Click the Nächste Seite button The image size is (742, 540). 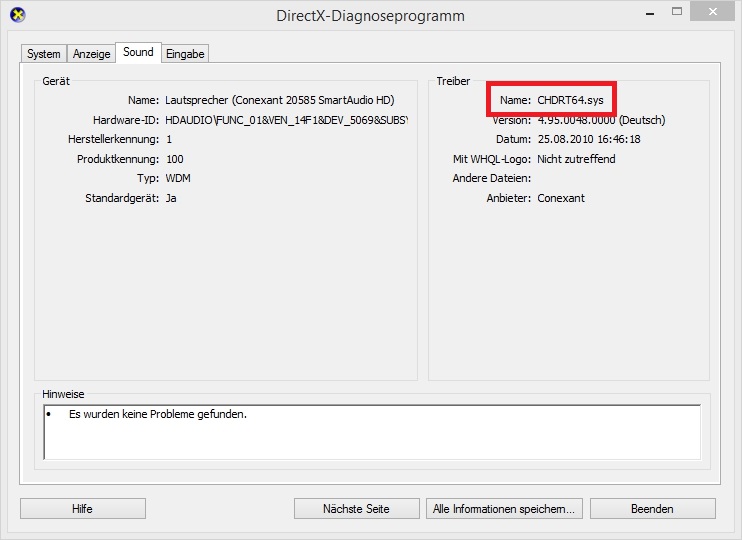coord(356,509)
